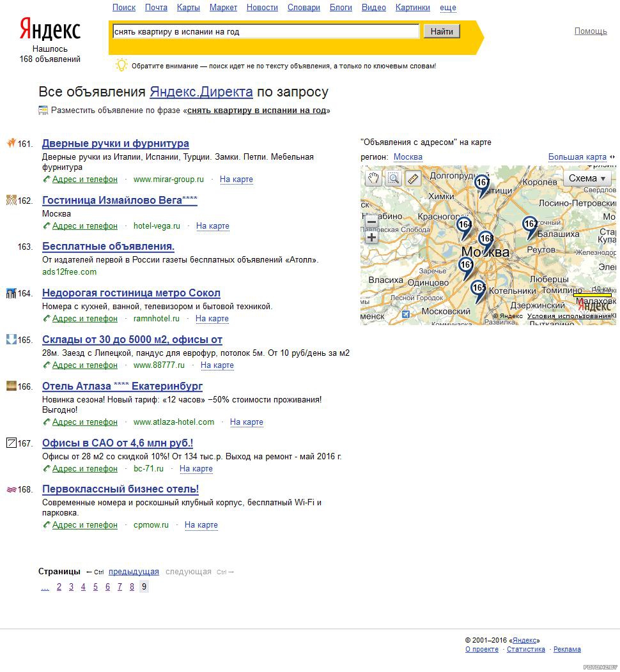Screen dimensions: 620x672
Task: Open ad Гостиница Измайлово Вега
Action: tap(120, 200)
